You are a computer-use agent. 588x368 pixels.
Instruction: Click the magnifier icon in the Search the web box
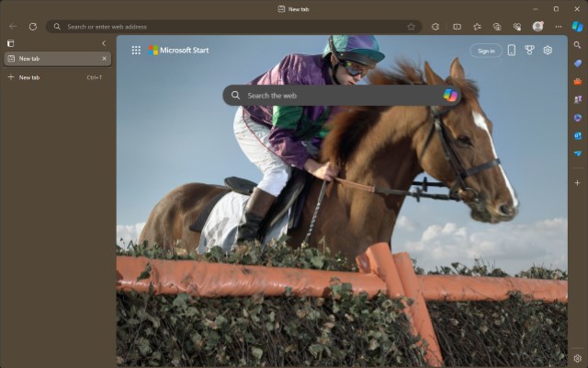235,96
